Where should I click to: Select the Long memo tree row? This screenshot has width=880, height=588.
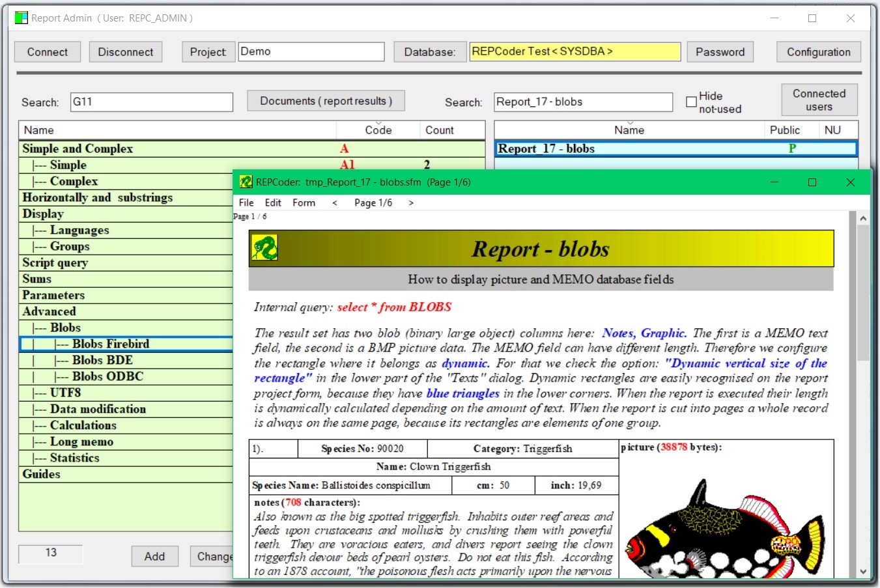pyautogui.click(x=126, y=441)
